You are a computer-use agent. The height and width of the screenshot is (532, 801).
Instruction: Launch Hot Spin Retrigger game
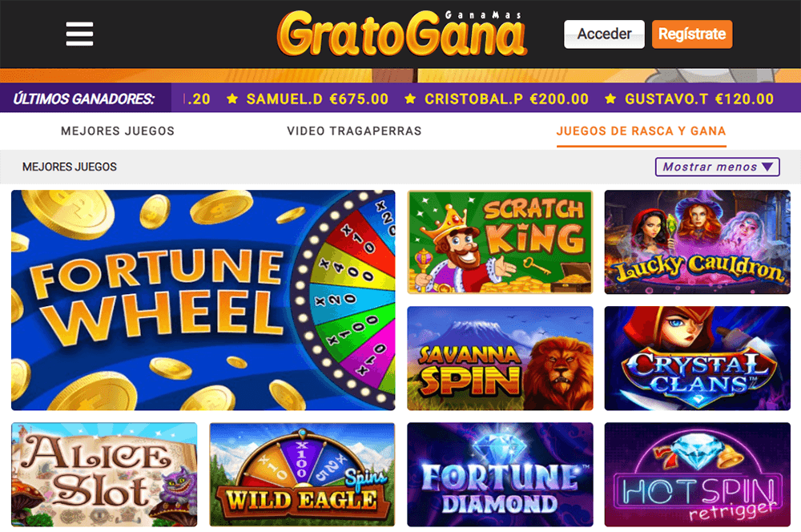(698, 474)
